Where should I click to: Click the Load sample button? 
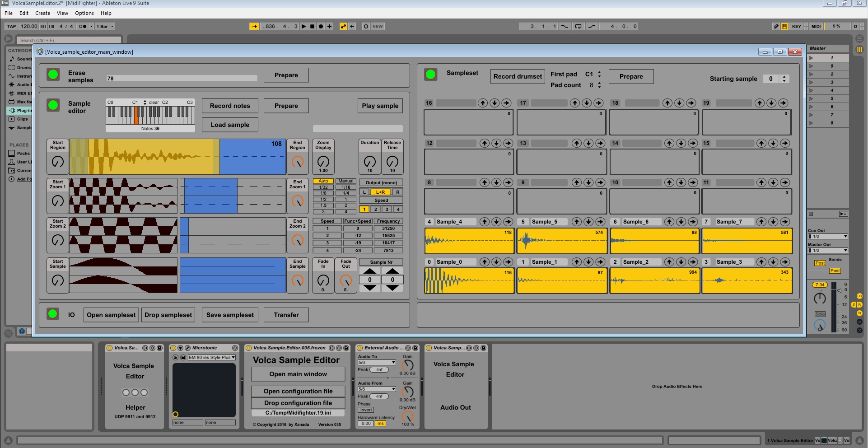click(230, 125)
